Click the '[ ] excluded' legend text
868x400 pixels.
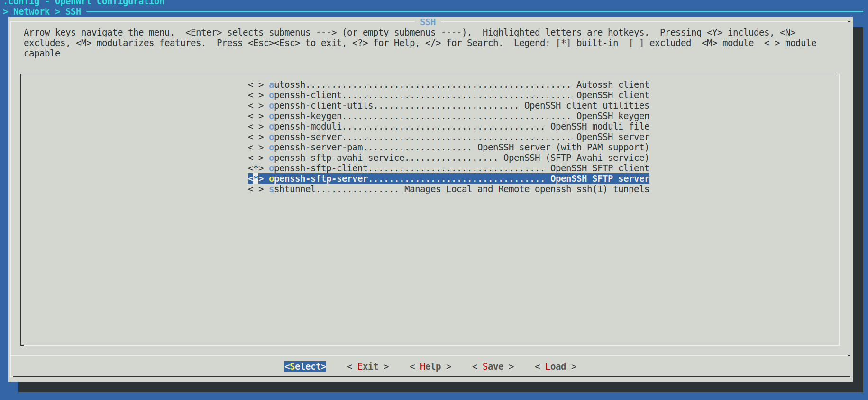[660, 43]
